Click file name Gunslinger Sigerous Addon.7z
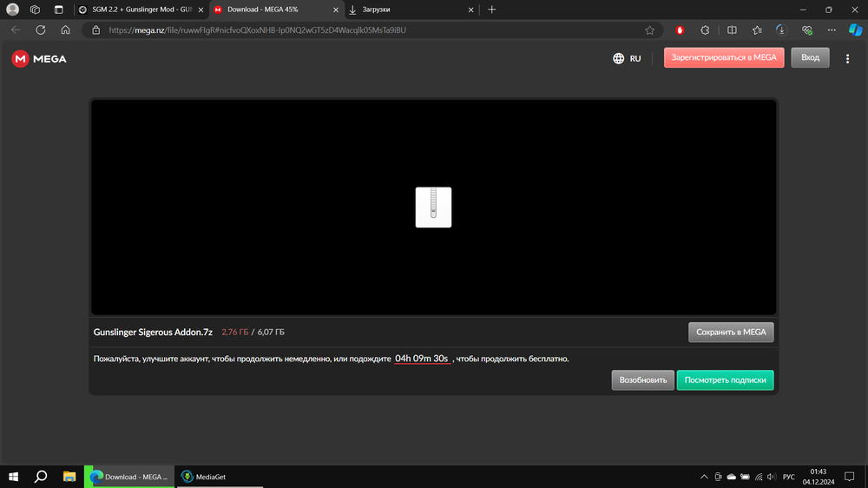868x488 pixels. (x=153, y=333)
